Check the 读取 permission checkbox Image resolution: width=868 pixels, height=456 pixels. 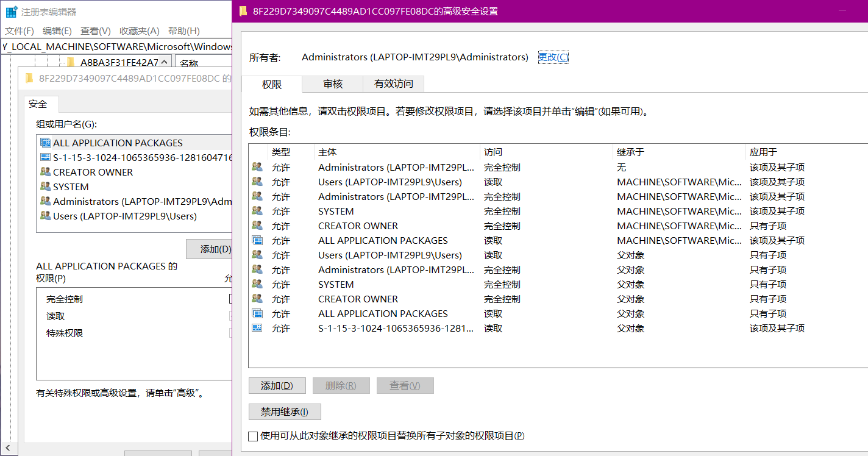[x=230, y=316]
